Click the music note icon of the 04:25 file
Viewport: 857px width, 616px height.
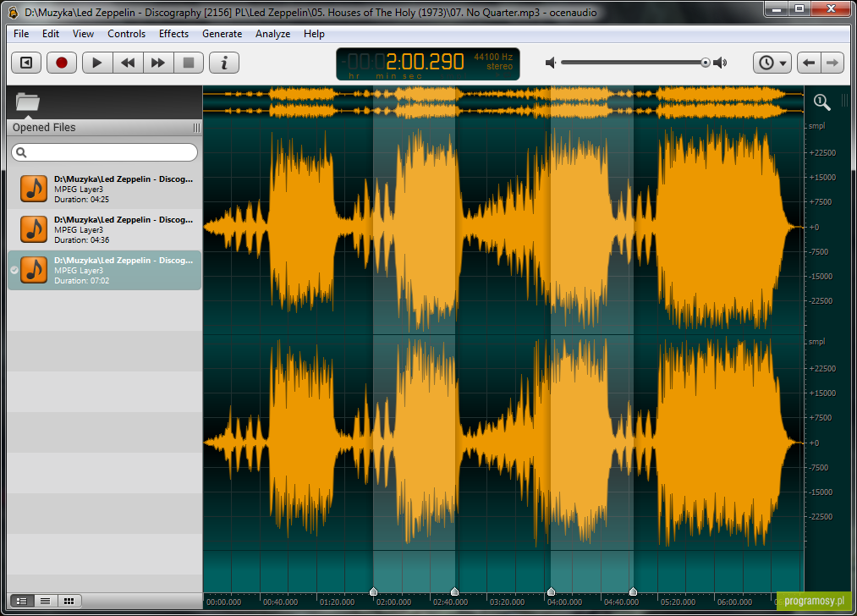point(34,190)
